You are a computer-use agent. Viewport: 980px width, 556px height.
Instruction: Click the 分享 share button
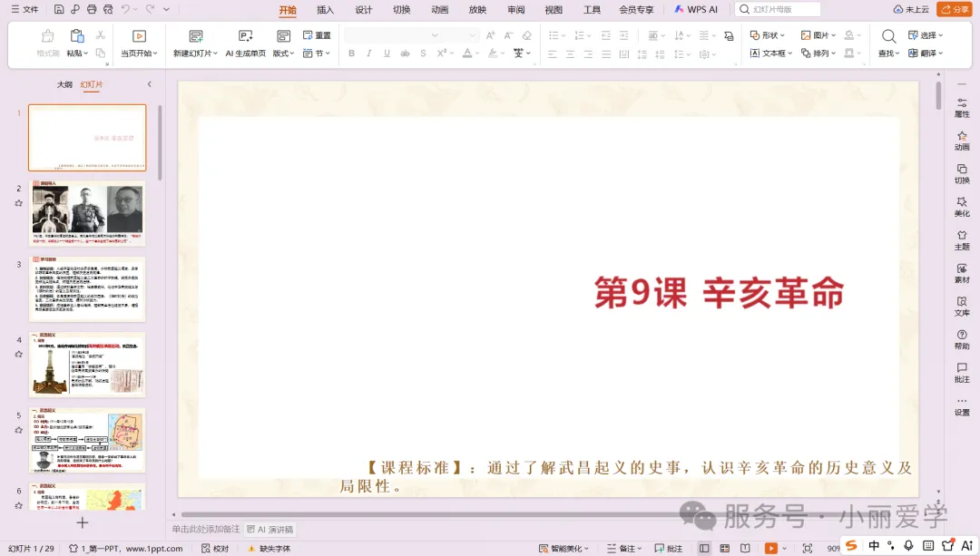point(955,9)
